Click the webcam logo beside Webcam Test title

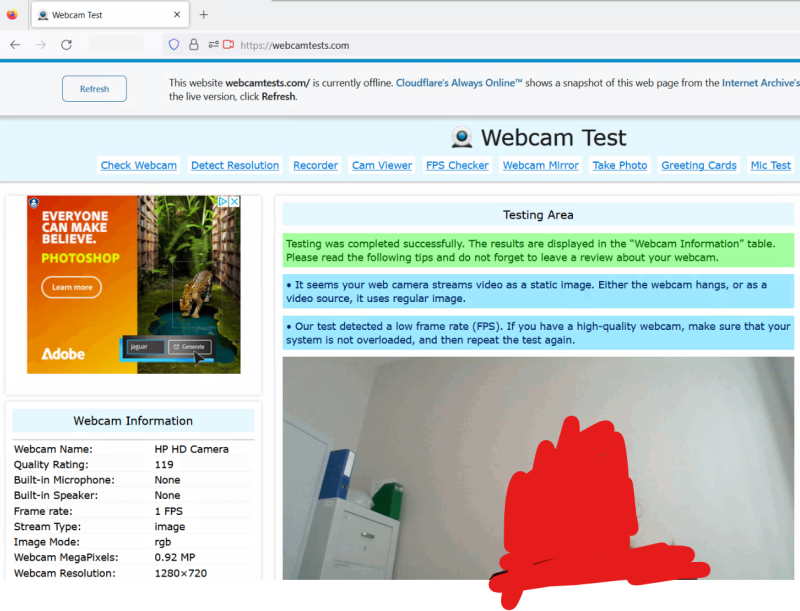tap(462, 138)
